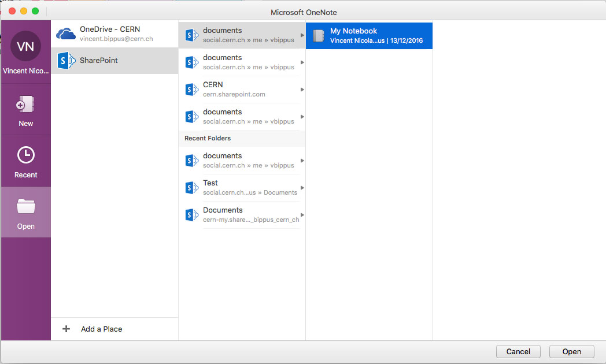Click the My Notebook book icon

pos(319,35)
